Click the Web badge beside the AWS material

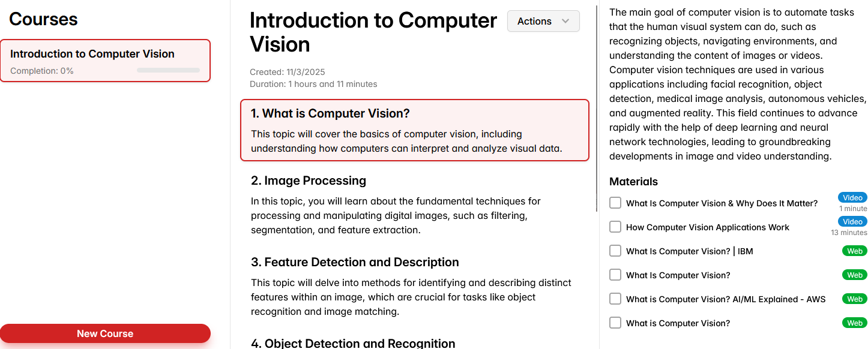pyautogui.click(x=855, y=299)
